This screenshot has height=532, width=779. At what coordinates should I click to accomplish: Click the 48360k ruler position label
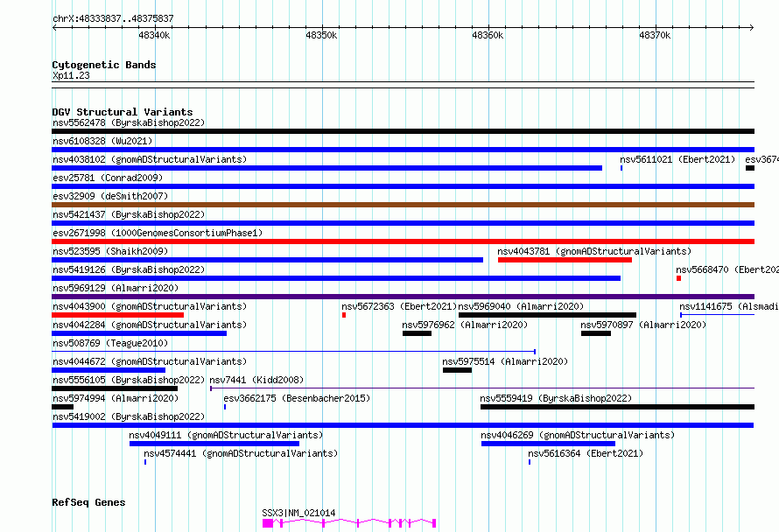(x=488, y=35)
